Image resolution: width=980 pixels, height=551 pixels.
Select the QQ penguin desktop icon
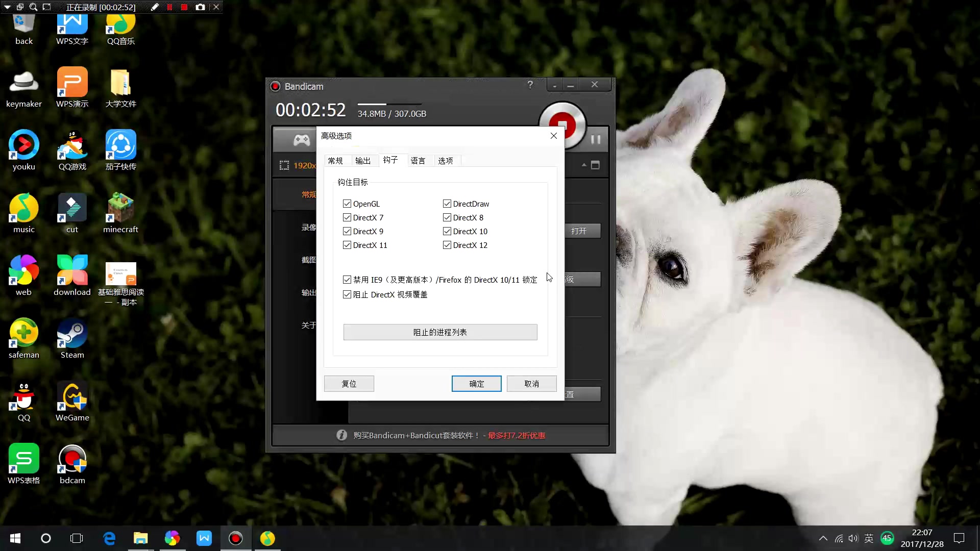(24, 402)
